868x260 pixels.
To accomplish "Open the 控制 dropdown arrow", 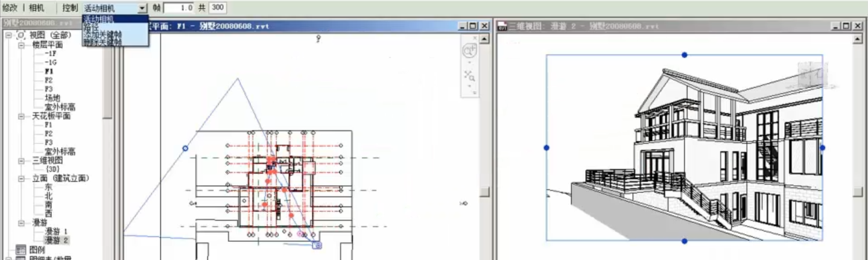I will click(x=142, y=8).
